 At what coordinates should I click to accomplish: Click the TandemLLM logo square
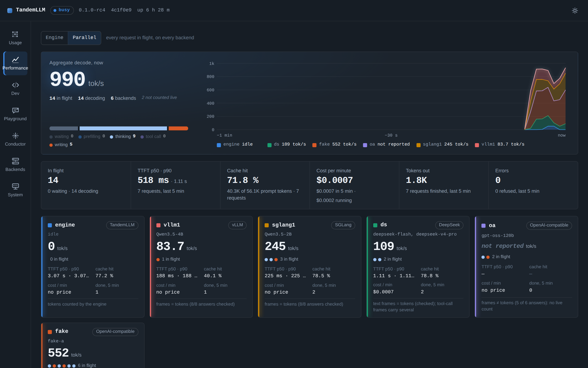(10, 10)
